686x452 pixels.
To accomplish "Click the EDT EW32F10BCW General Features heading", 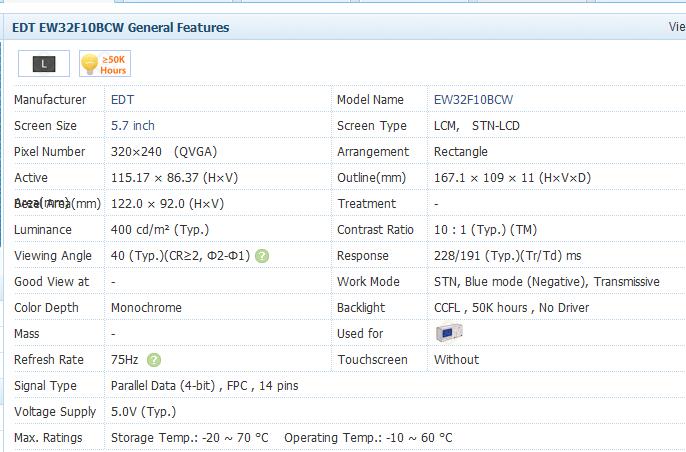I will (121, 28).
